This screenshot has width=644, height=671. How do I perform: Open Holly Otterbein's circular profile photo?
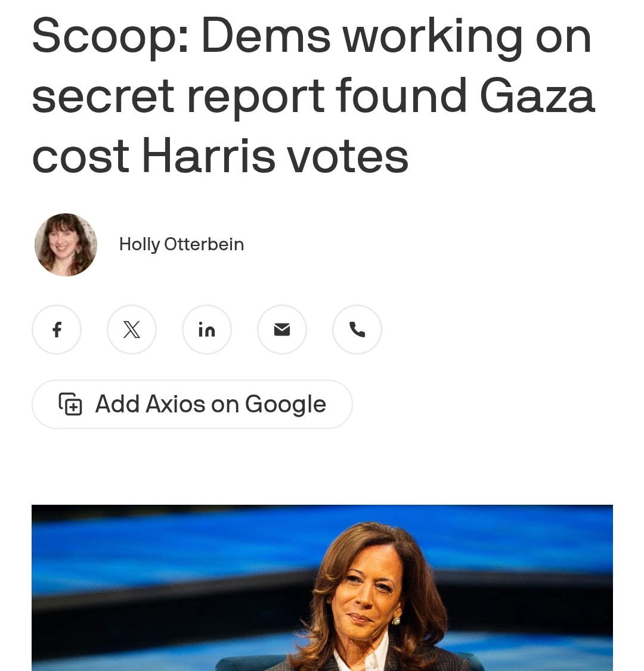pyautogui.click(x=66, y=245)
